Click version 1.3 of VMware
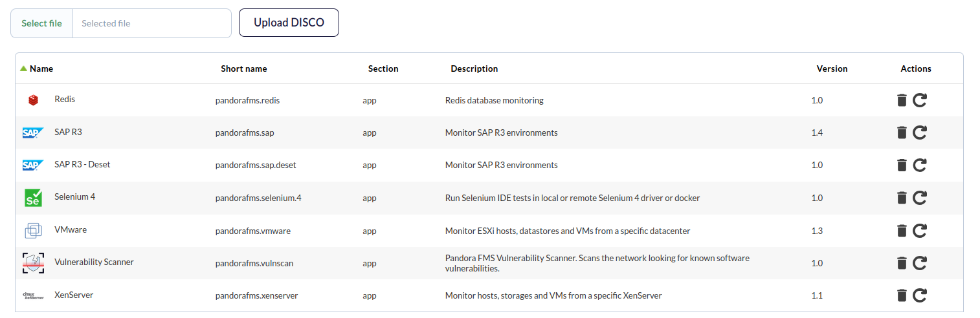Image resolution: width=980 pixels, height=318 pixels. [x=817, y=231]
